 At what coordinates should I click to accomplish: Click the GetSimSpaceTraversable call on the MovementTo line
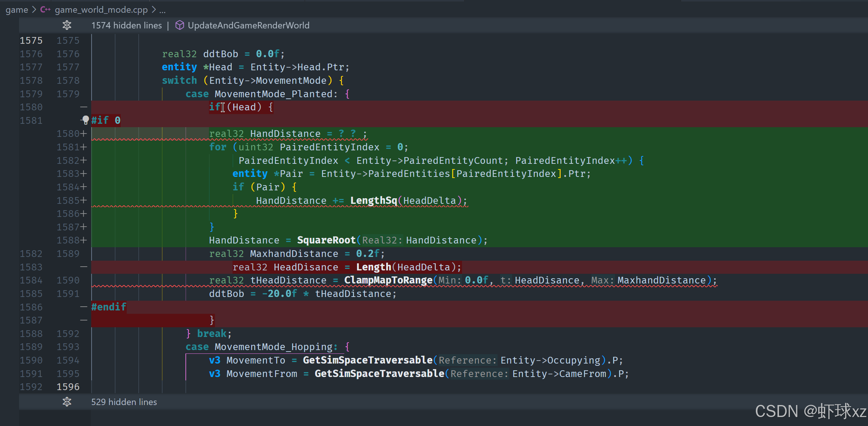[x=367, y=360]
